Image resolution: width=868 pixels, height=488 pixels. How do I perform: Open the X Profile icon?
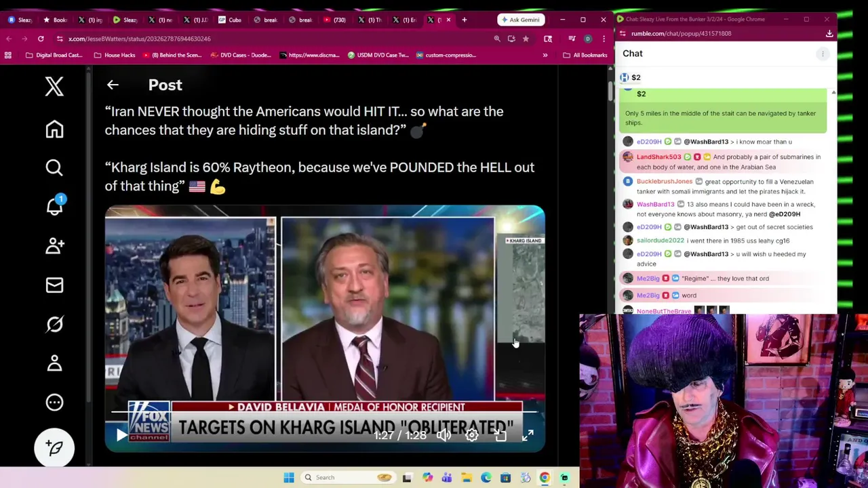(x=54, y=363)
